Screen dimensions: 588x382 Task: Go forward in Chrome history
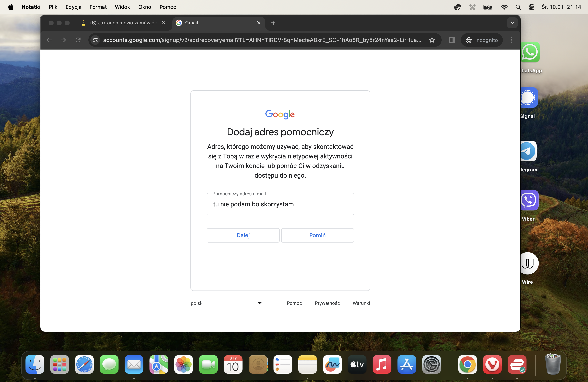(x=63, y=40)
